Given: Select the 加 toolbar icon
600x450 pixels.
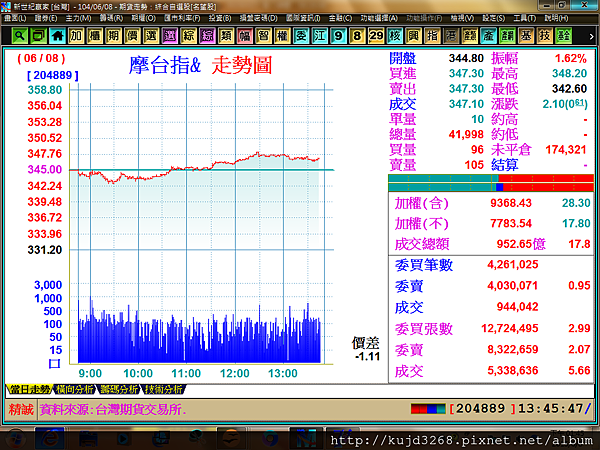Looking at the screenshot, I should click(x=76, y=36).
